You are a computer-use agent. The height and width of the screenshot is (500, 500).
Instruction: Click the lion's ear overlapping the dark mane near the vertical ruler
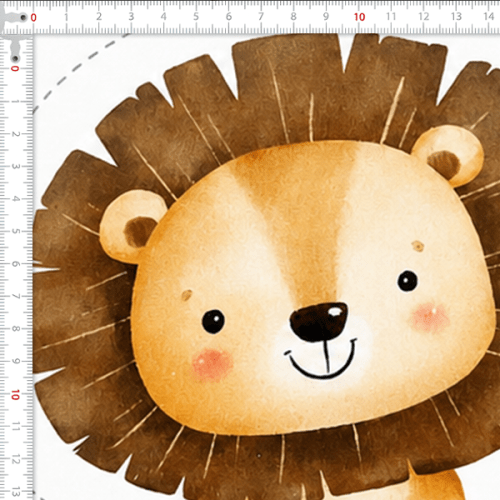click(x=132, y=226)
